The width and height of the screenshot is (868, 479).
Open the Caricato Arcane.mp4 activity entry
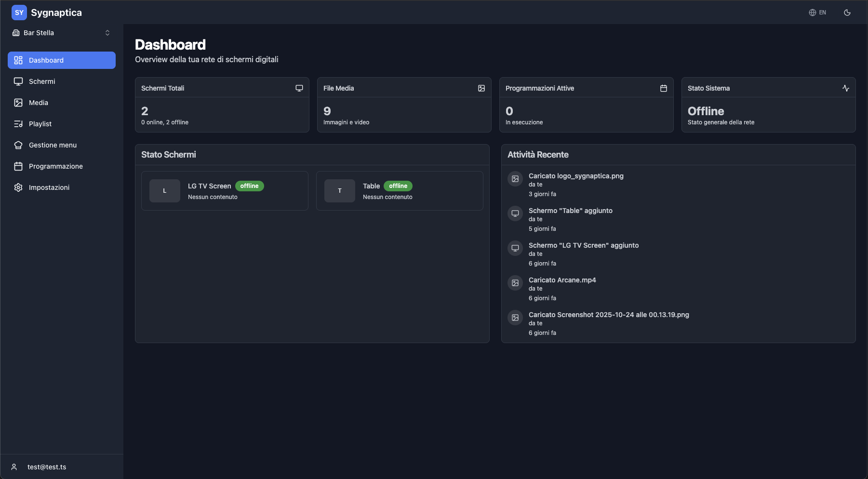pyautogui.click(x=562, y=280)
